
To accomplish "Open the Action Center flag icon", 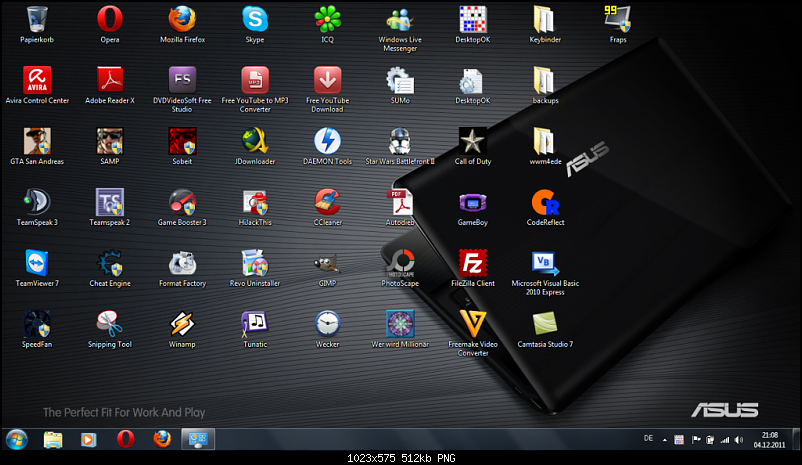I will pyautogui.click(x=696, y=440).
